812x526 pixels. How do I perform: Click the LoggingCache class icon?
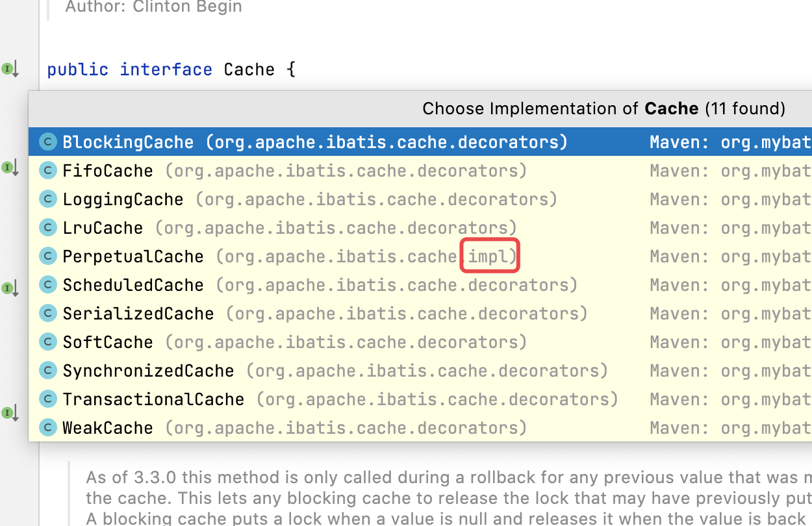pyautogui.click(x=47, y=199)
